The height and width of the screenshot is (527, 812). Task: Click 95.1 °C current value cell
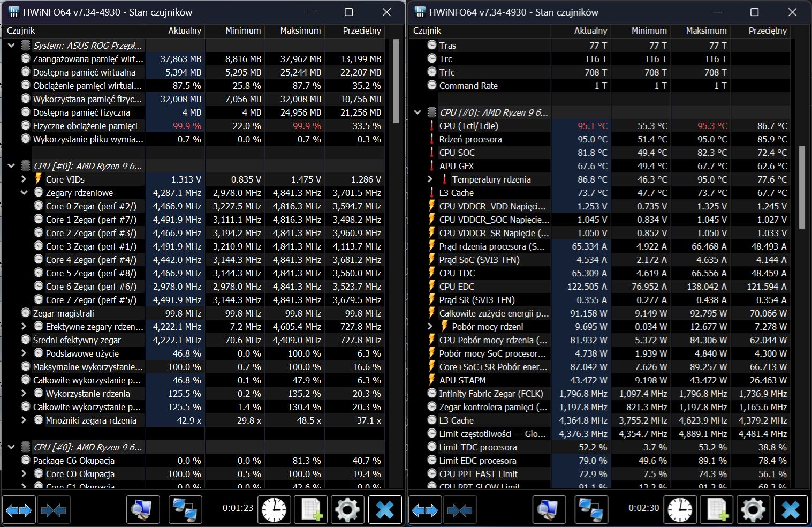[x=581, y=126]
